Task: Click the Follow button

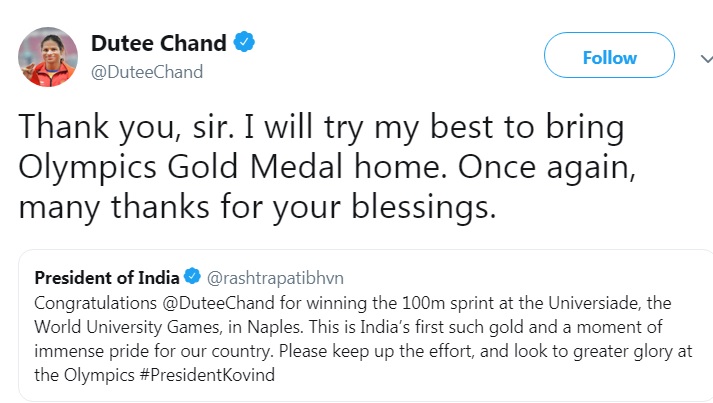Action: click(x=609, y=55)
